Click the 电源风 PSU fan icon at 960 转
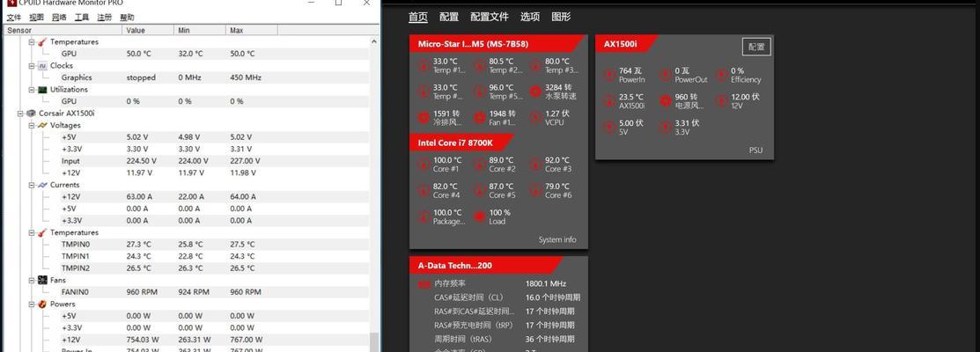This screenshot has height=352, width=980. pos(665,101)
